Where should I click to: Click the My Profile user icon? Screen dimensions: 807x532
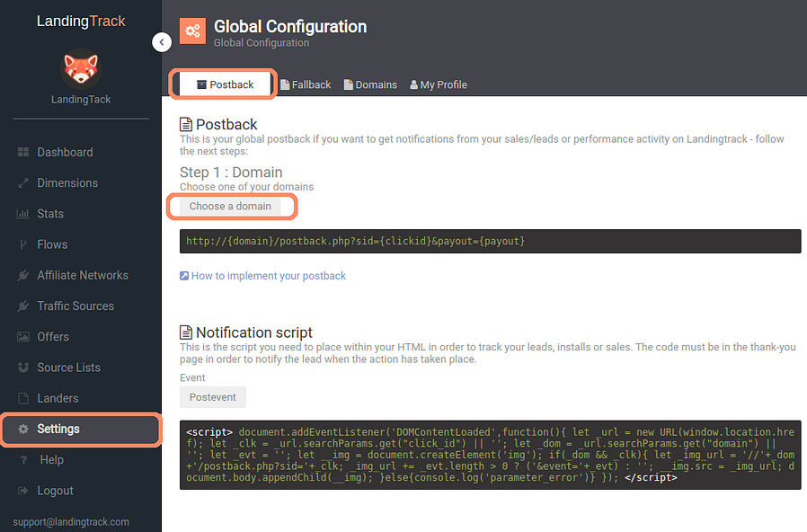[x=413, y=84]
